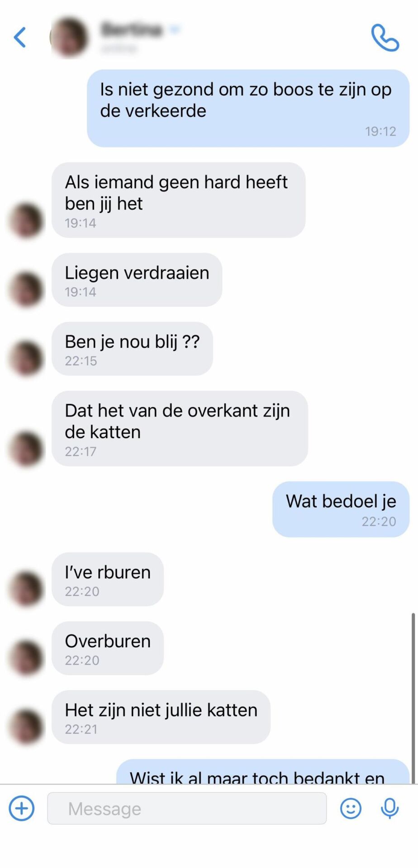Tap the blurred contact name in header

pyautogui.click(x=132, y=29)
